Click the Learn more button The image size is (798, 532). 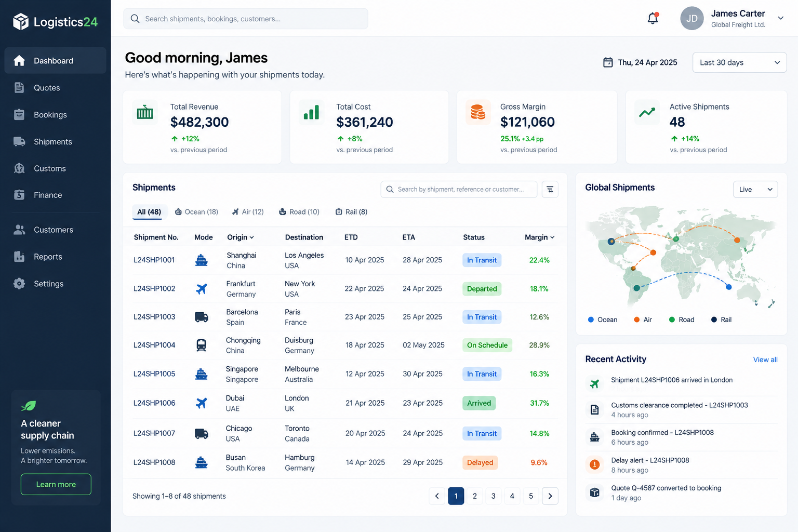[x=56, y=484]
